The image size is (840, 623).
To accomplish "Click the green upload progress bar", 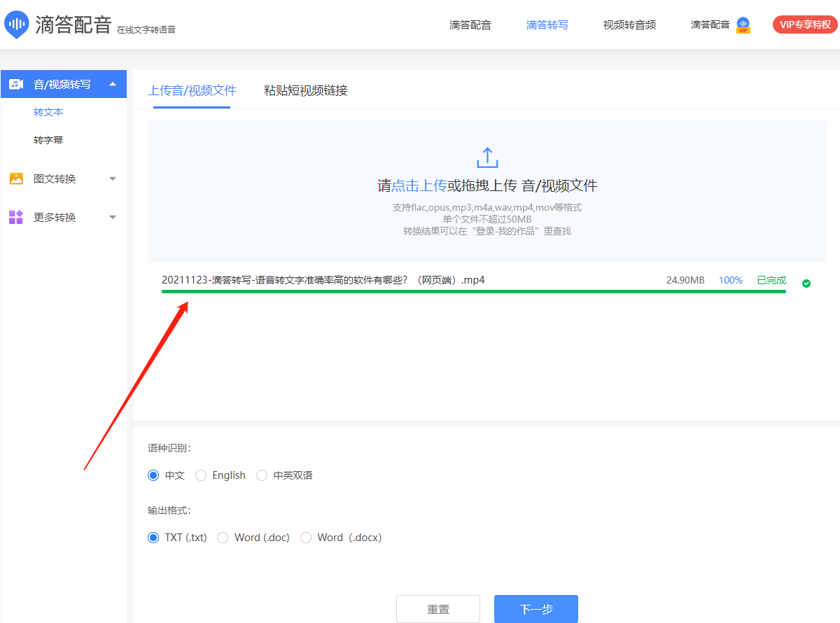I will coord(474,291).
